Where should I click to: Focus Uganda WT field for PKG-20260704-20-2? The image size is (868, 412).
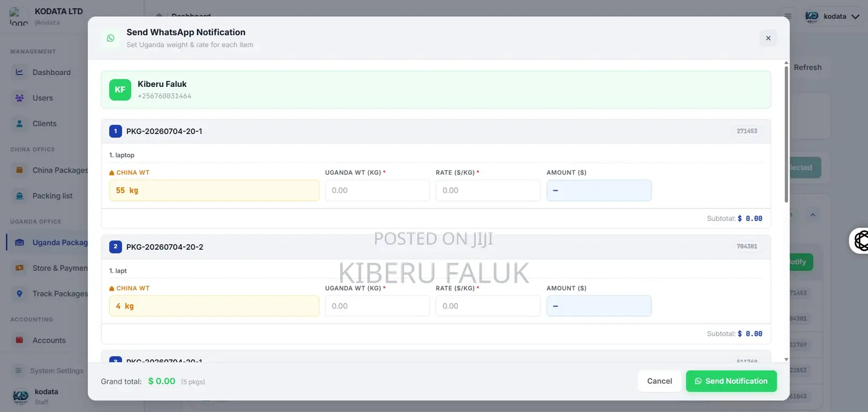point(377,306)
